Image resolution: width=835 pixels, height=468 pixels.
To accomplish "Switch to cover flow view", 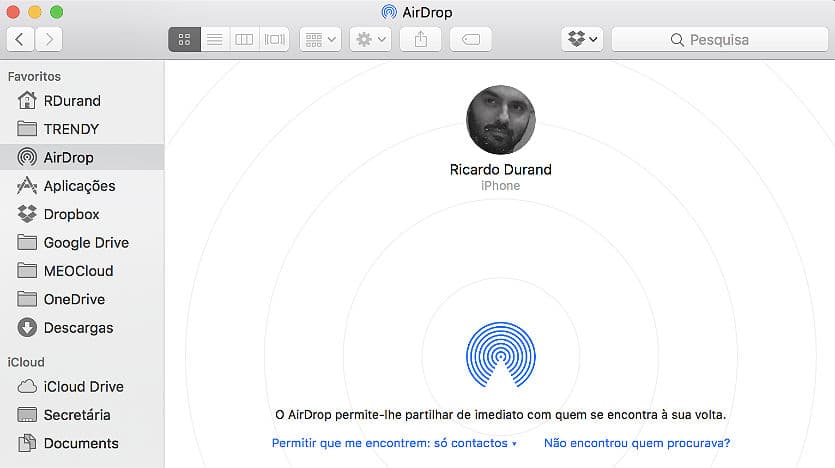I will point(274,39).
